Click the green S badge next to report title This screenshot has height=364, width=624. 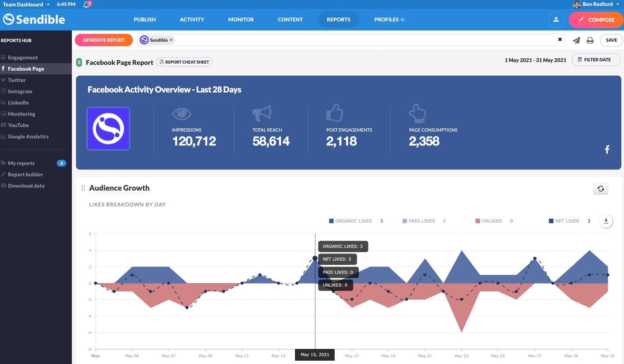point(79,62)
